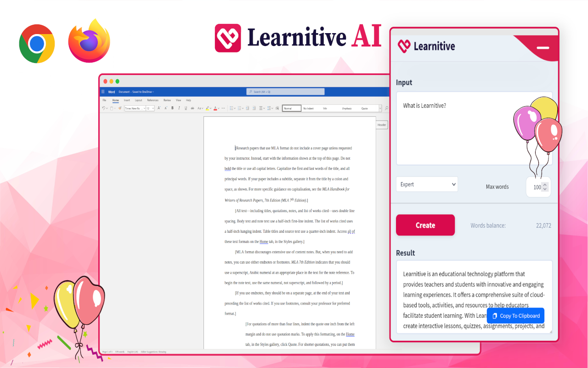Click the bullet list icon
The height and width of the screenshot is (368, 588).
pyautogui.click(x=232, y=108)
